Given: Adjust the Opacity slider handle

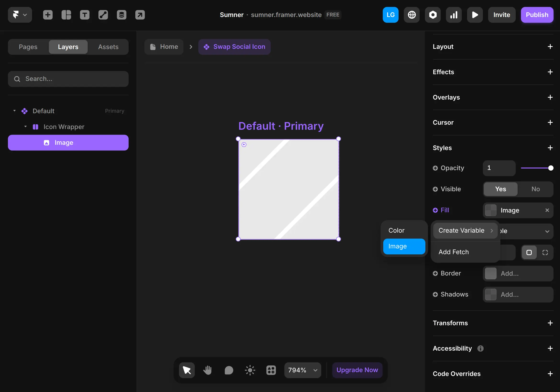Looking at the screenshot, I should pos(551,168).
